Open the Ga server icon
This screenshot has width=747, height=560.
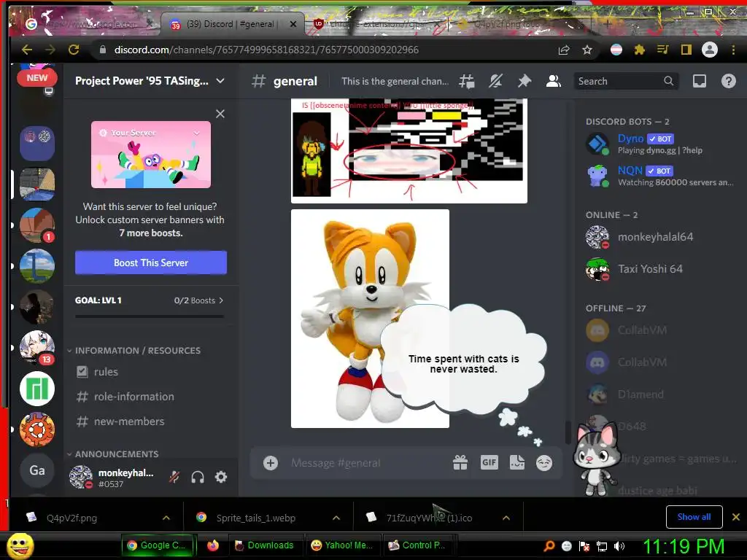click(x=37, y=470)
